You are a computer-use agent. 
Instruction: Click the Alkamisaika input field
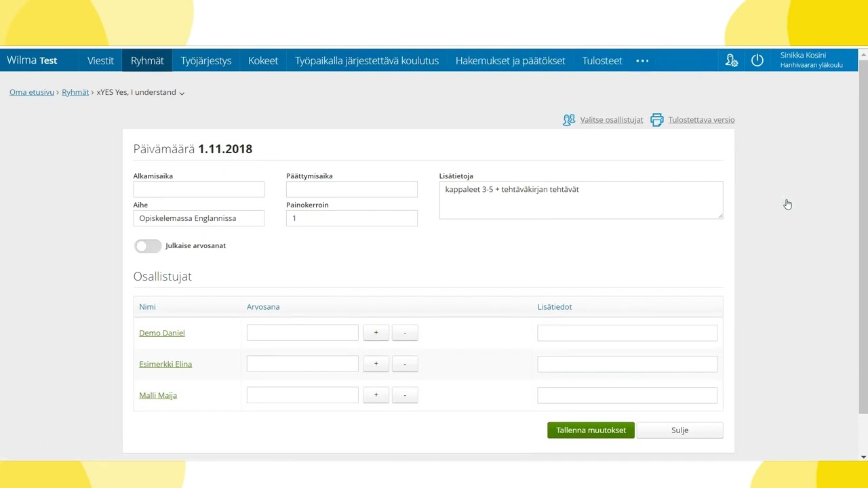pyautogui.click(x=199, y=189)
